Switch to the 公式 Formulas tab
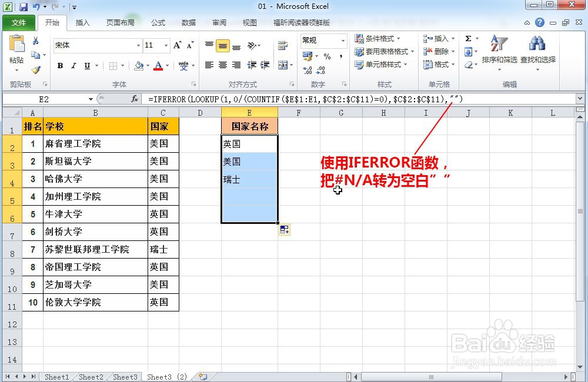Image resolution: width=588 pixels, height=382 pixels. point(158,23)
